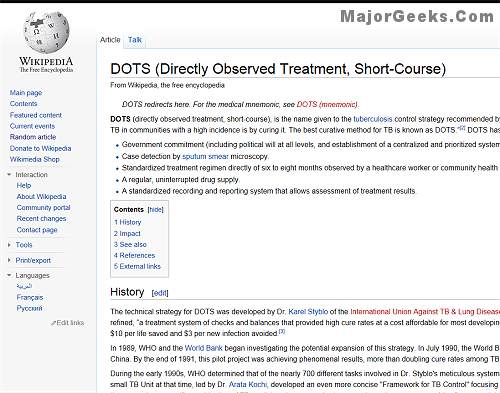
Task: Hide the Contents table via [hide]
Action: [155, 210]
